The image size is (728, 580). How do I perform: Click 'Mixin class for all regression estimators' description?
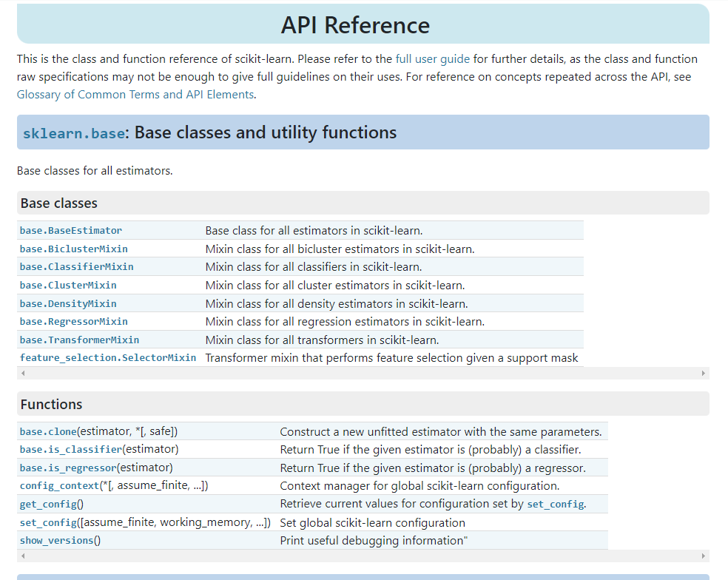click(345, 322)
